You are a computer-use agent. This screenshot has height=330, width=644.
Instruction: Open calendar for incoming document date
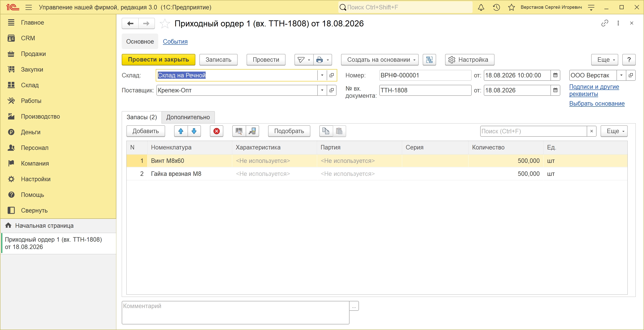[x=555, y=90]
